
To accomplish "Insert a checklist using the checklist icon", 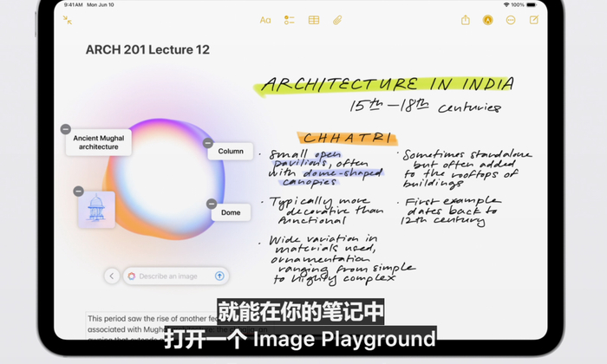I will coord(289,20).
